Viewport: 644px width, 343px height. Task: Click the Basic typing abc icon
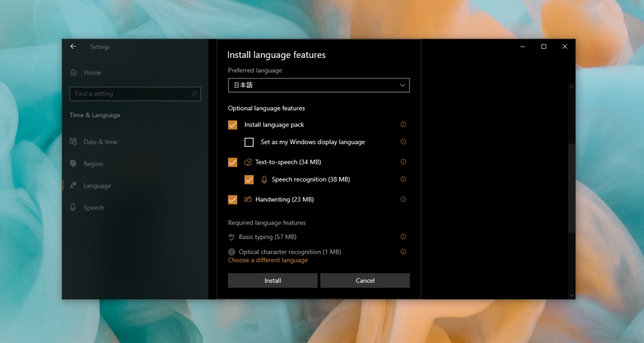(232, 237)
